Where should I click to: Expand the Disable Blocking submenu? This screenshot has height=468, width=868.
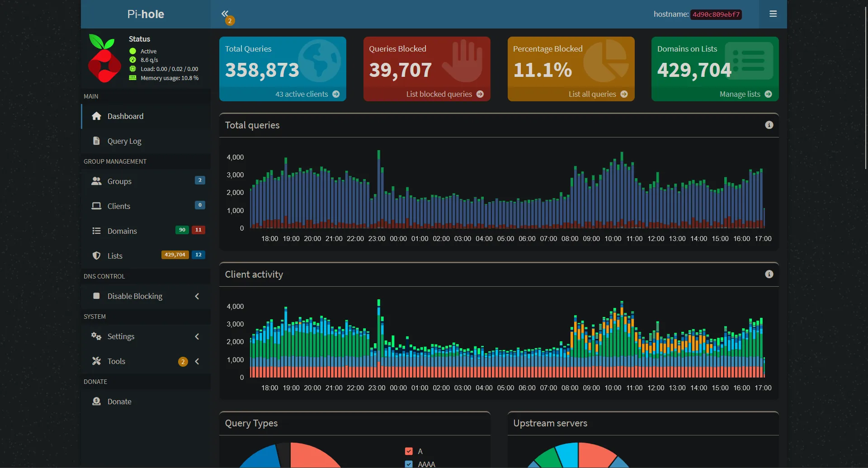[x=197, y=296]
